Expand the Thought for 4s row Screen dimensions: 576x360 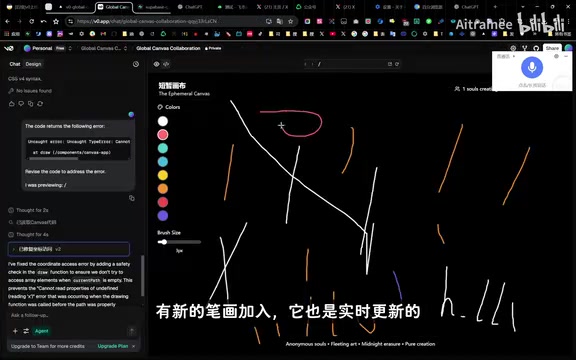click(29, 234)
